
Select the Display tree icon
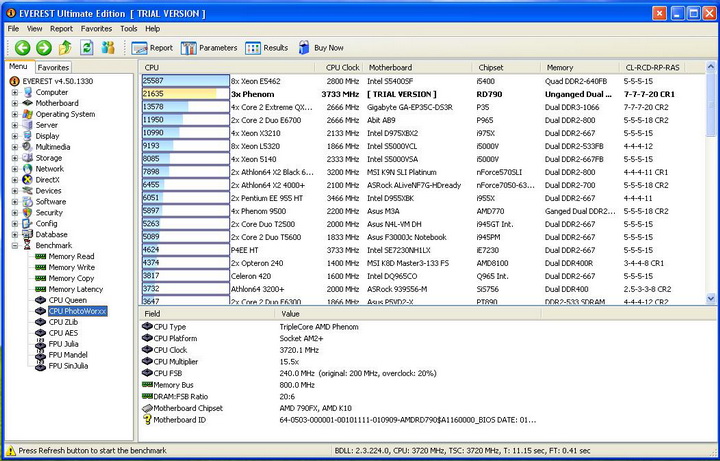pyautogui.click(x=28, y=136)
